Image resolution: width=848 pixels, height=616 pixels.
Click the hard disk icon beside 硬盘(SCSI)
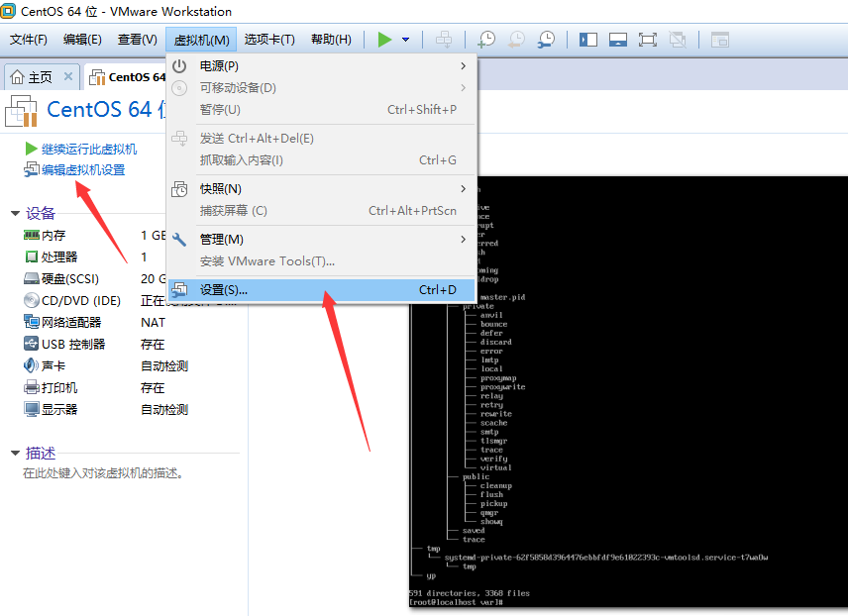click(x=32, y=278)
